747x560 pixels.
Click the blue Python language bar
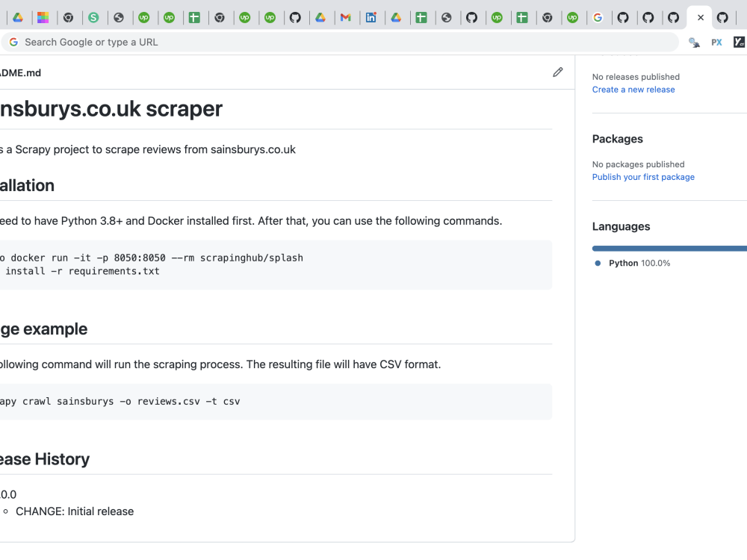(x=669, y=248)
